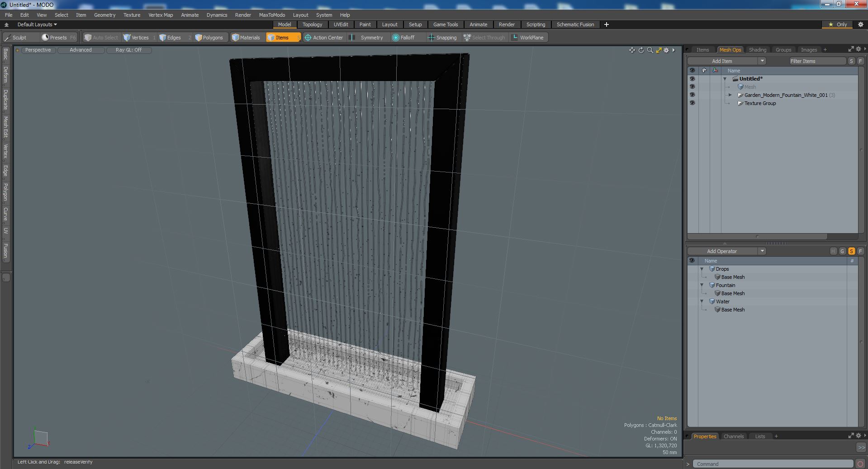Toggle the Only favorites button
The height and width of the screenshot is (469, 868).
click(838, 24)
